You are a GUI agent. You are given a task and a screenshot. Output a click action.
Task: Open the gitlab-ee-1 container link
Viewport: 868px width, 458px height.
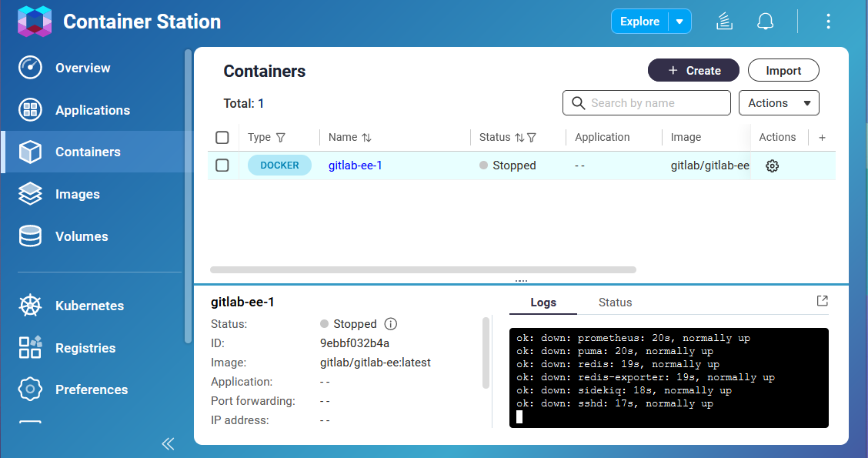pyautogui.click(x=355, y=165)
